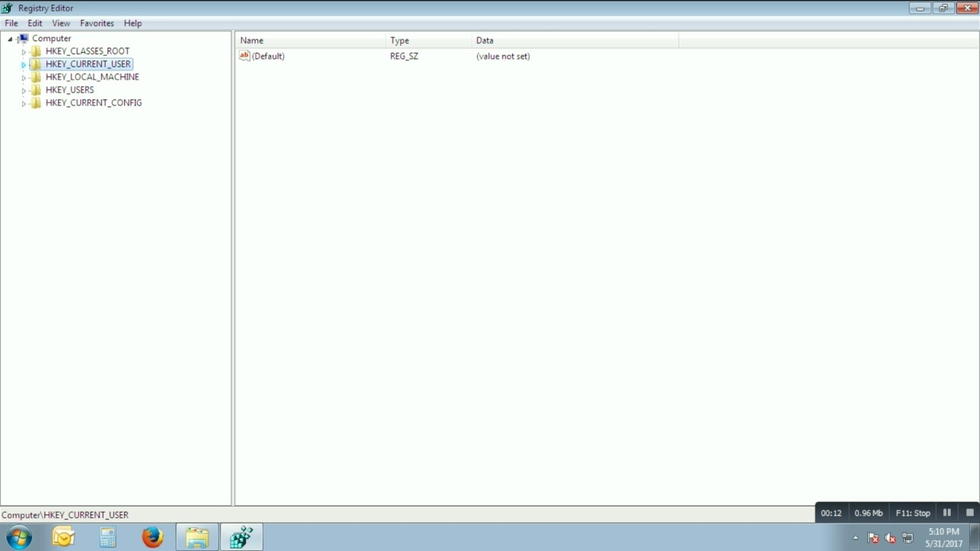The width and height of the screenshot is (980, 551).
Task: Click the (value not set) data cell
Action: coord(503,56)
